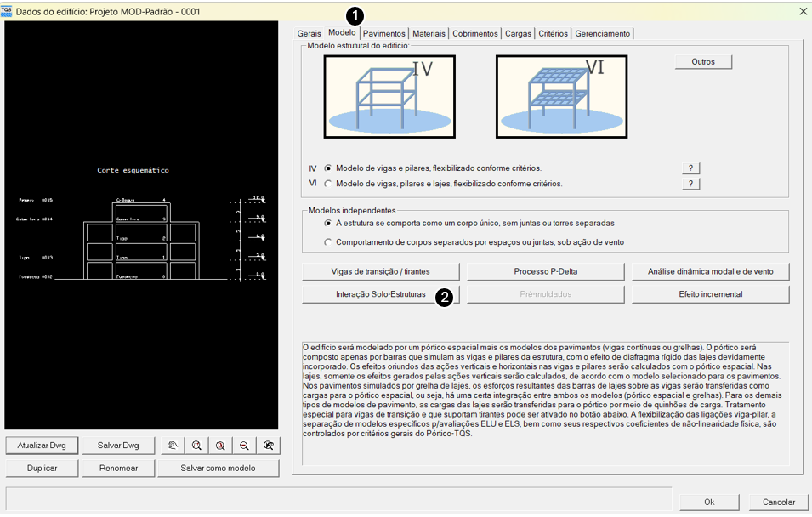The height and width of the screenshot is (517, 812).
Task: Click Interação Solo-Estruturas button
Action: (x=381, y=294)
